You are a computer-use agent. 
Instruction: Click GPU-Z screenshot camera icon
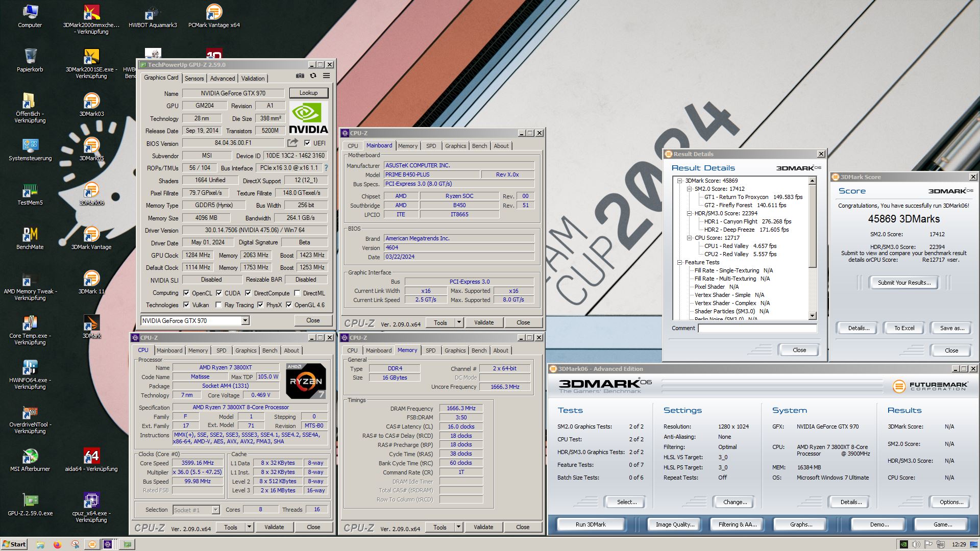pyautogui.click(x=300, y=76)
